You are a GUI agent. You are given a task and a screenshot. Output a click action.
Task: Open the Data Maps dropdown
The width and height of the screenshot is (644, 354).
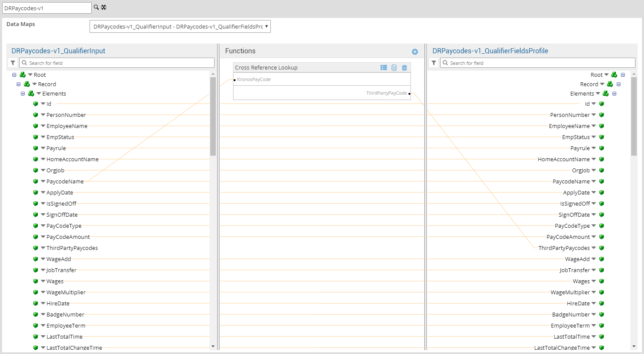180,26
